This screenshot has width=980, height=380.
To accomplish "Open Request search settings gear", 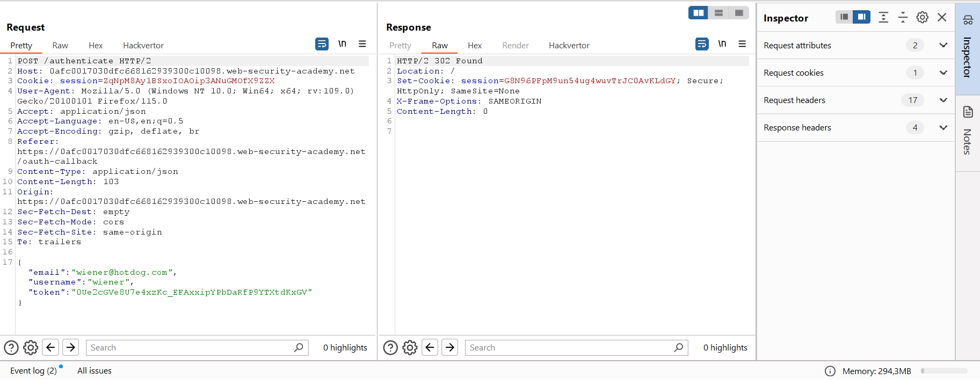I will 31,348.
